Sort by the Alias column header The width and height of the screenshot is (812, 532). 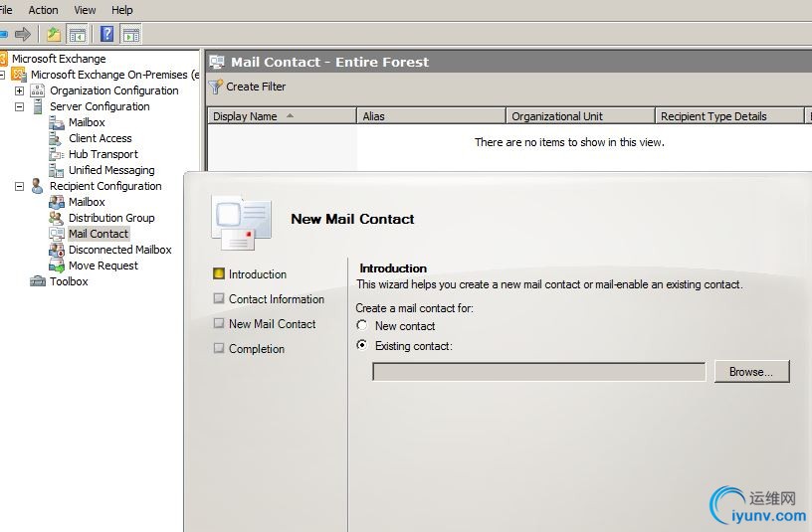(x=431, y=116)
